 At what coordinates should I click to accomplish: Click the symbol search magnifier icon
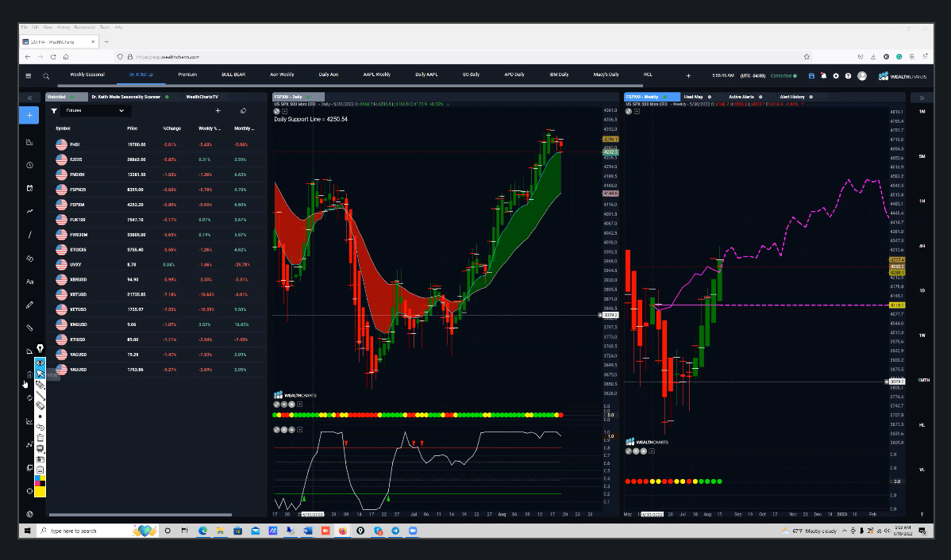point(46,76)
